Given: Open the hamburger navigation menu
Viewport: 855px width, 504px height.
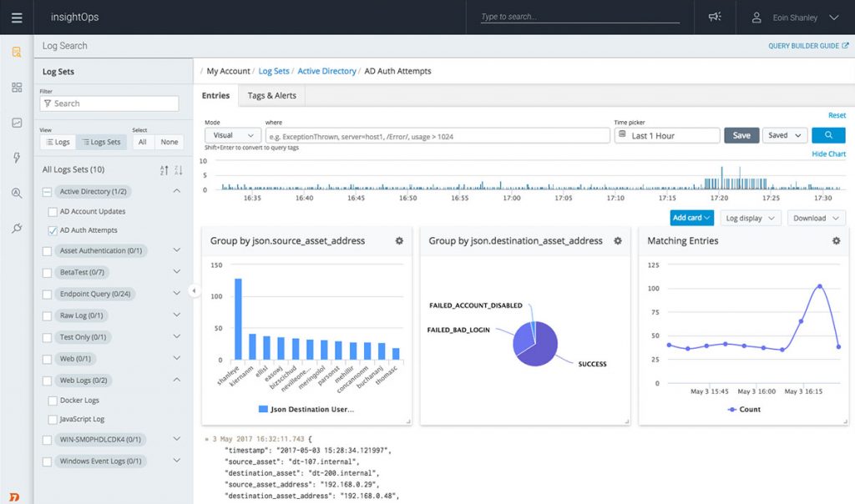Looking at the screenshot, I should (x=17, y=18).
